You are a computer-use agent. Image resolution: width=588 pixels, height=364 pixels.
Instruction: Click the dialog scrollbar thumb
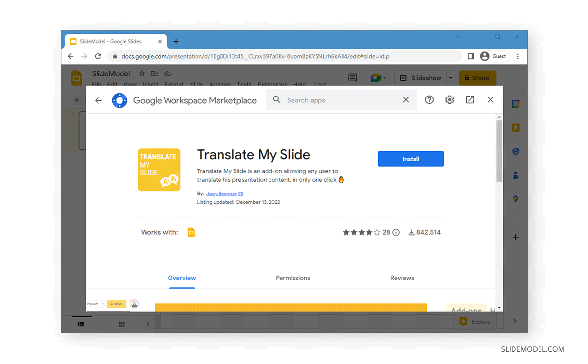pos(499,151)
